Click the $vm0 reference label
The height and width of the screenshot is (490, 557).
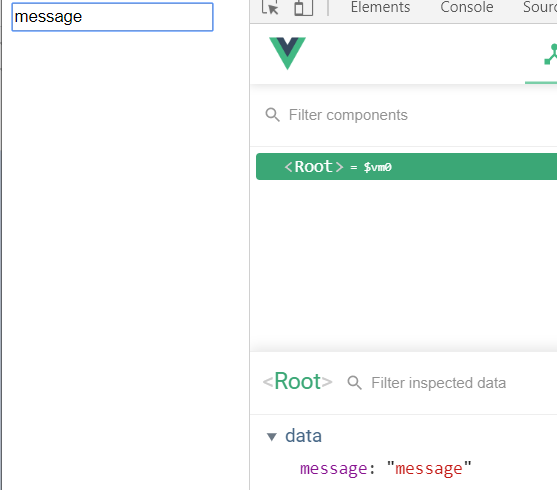pyautogui.click(x=377, y=167)
